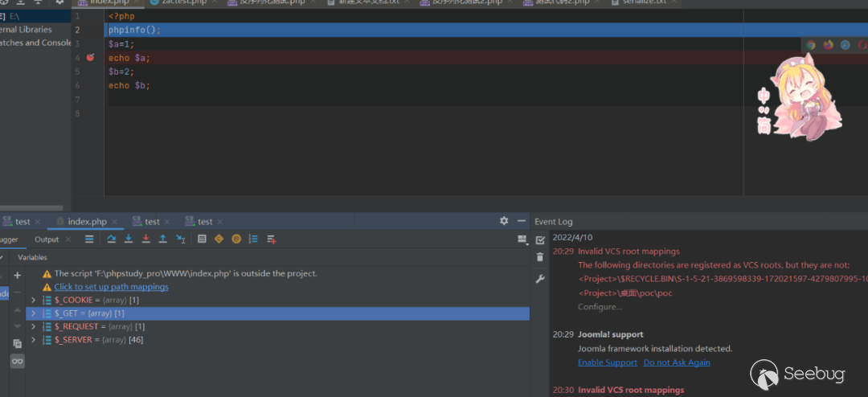Image resolution: width=868 pixels, height=397 pixels.
Task: Click the Step Over debugger icon
Action: pos(111,239)
